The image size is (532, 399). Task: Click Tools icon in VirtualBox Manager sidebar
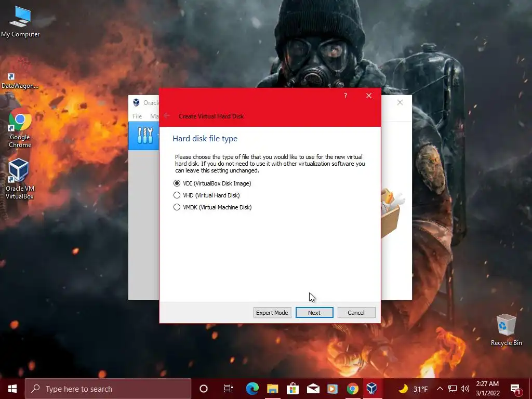pos(145,136)
